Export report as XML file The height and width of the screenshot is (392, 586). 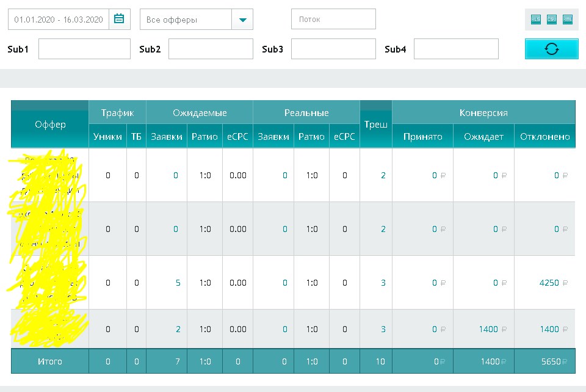click(x=568, y=20)
